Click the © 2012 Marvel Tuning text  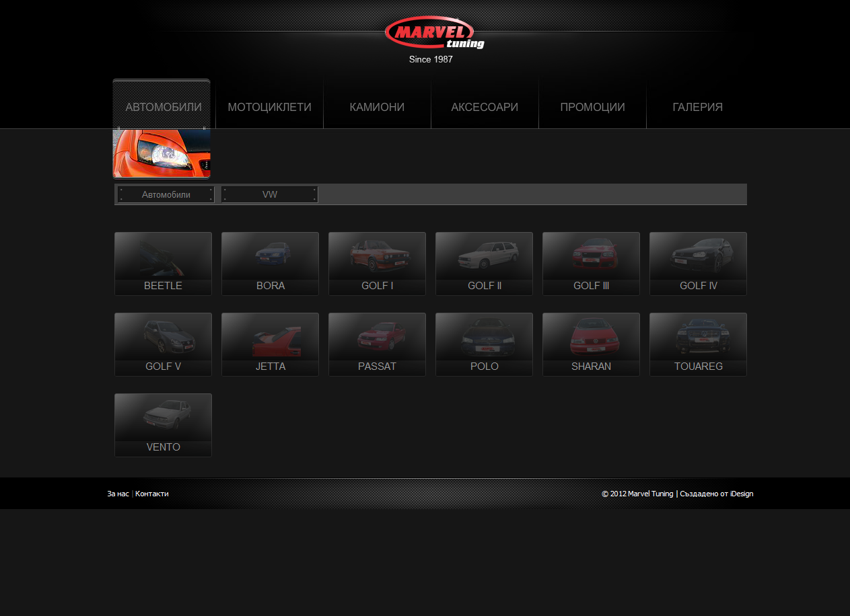coord(637,494)
